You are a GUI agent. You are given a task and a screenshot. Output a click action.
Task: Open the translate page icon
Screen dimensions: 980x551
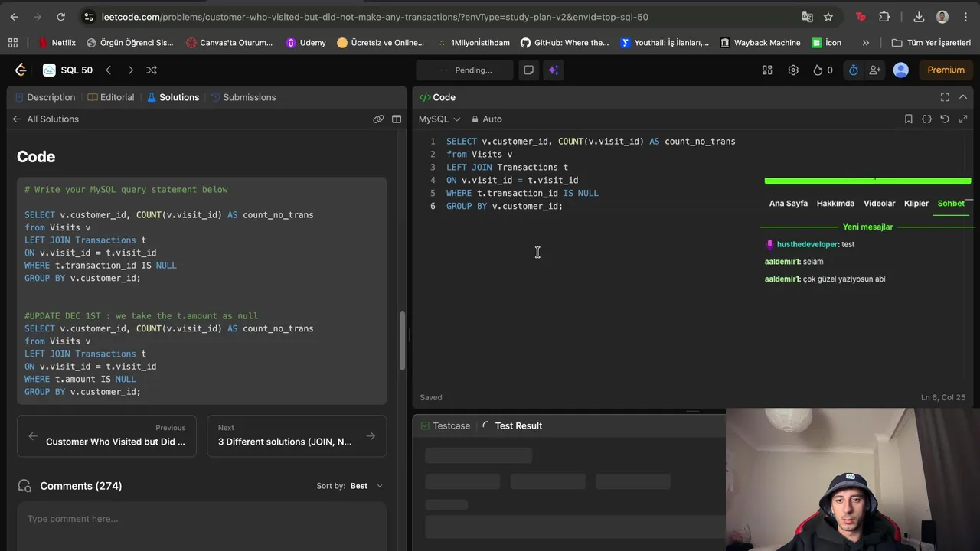807,17
